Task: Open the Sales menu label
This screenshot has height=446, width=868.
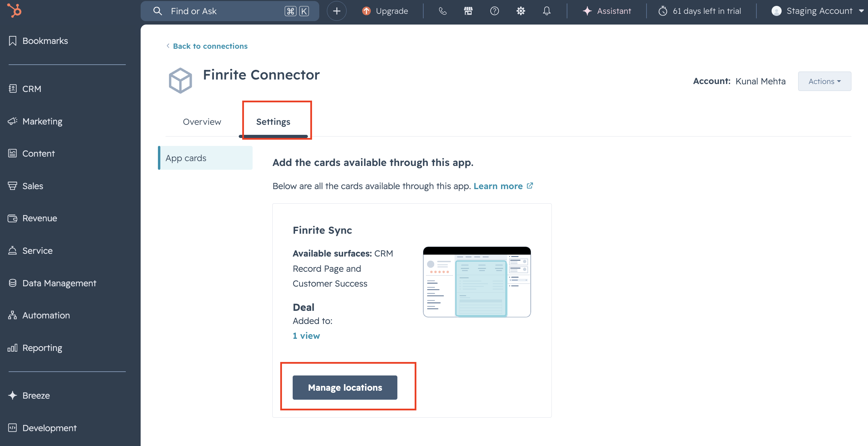Action: pos(33,186)
